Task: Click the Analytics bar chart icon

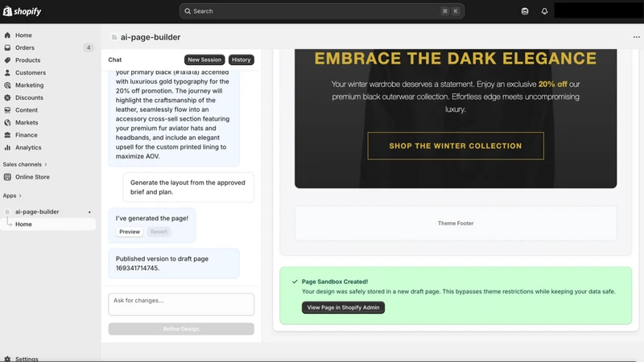Action: point(7,147)
